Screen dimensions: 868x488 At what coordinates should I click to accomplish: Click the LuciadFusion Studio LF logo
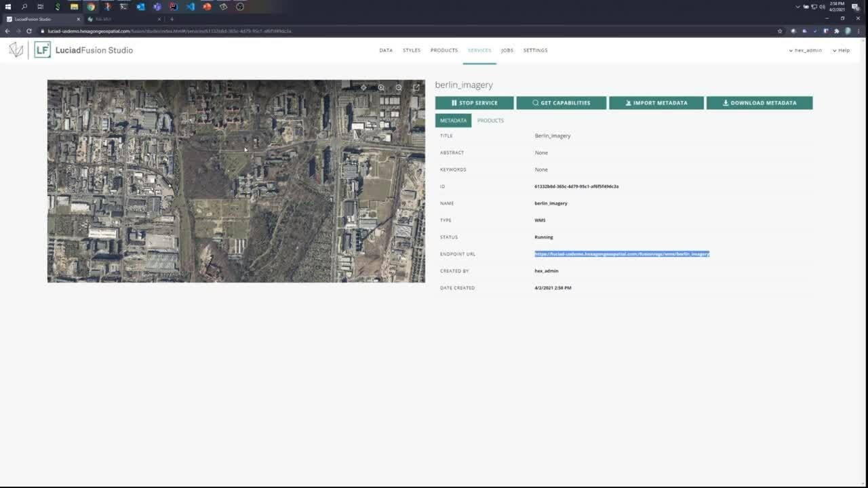[x=42, y=49]
